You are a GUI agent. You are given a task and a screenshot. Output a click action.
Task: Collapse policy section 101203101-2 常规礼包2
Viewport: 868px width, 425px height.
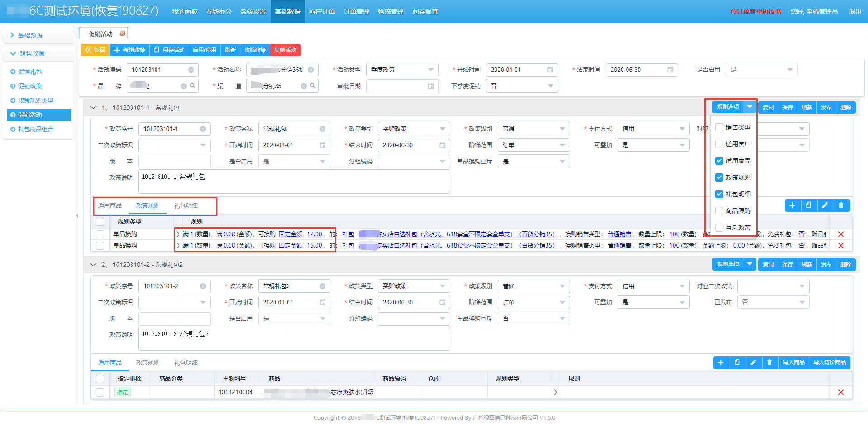[x=93, y=265]
